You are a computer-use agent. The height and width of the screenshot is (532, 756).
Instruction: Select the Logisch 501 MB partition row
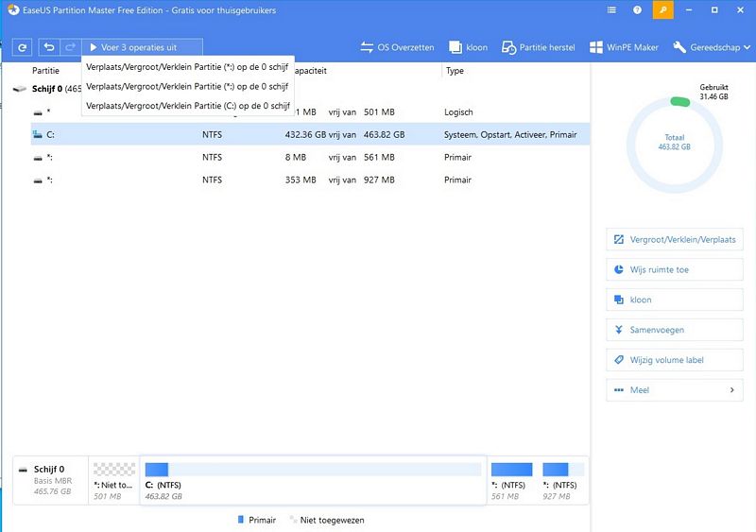tap(311, 112)
